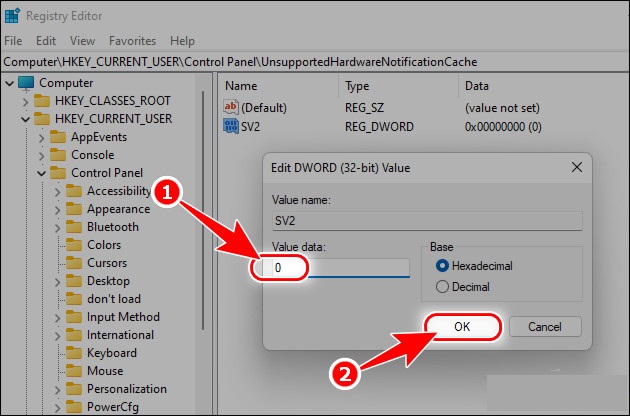The height and width of the screenshot is (416, 630).
Task: Click the Console folder icon
Action: 58,155
